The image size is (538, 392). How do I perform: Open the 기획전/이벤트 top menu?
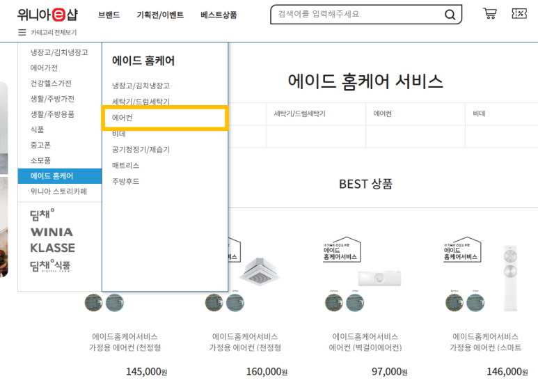160,15
